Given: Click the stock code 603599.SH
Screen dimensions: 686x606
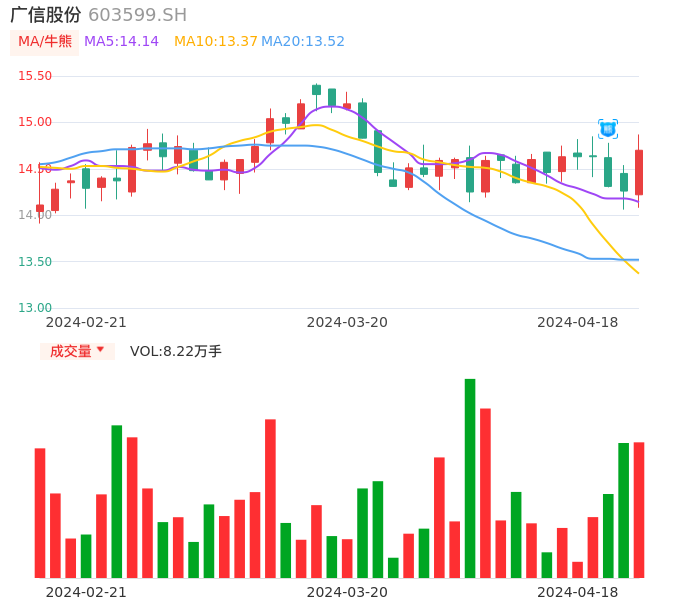Looking at the screenshot, I should [137, 15].
